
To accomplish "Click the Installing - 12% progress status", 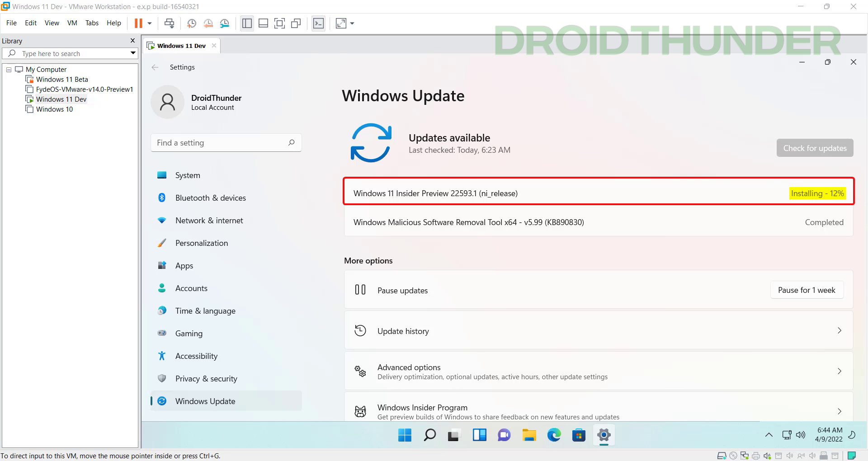I will [817, 193].
